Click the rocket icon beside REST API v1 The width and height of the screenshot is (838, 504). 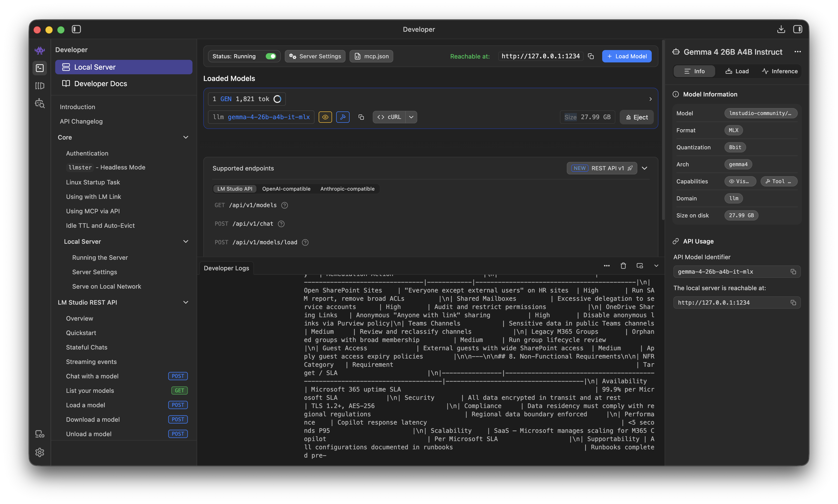[630, 168]
